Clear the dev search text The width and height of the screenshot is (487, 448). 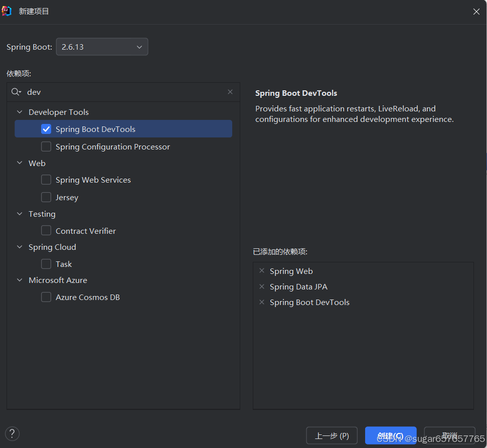230,92
